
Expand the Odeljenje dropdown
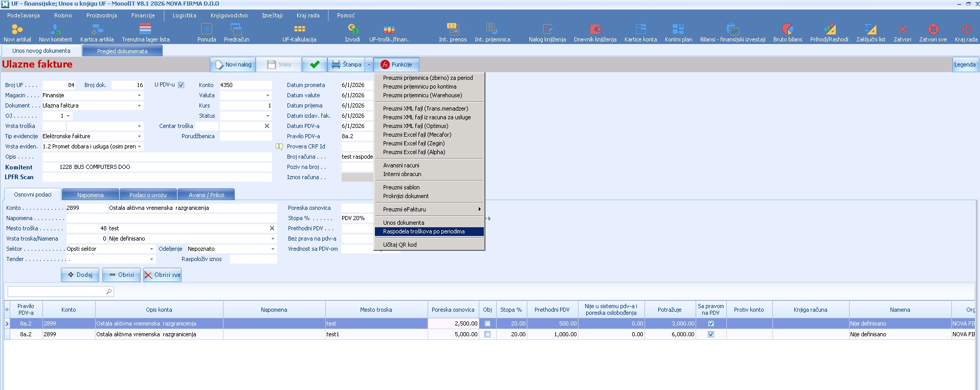(273, 249)
